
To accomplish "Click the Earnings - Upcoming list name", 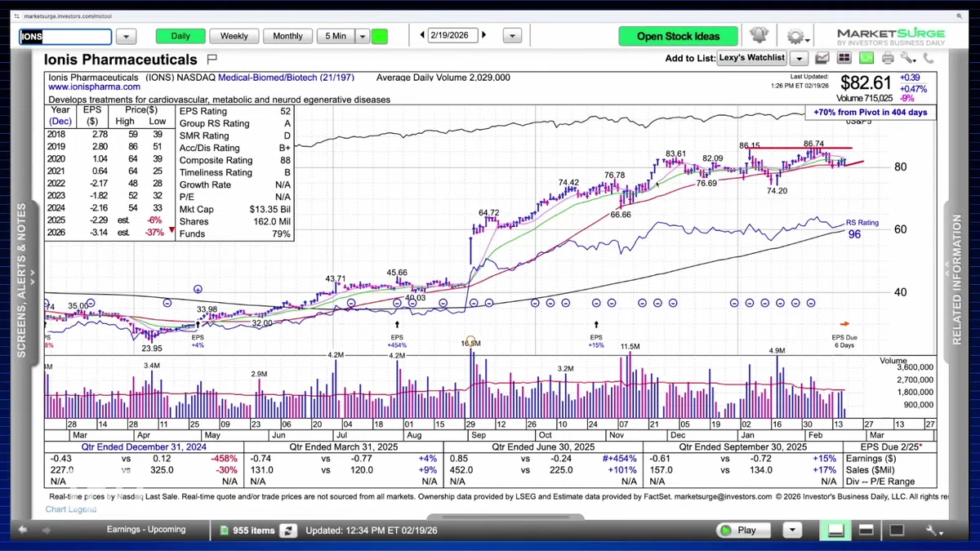I will [x=146, y=530].
